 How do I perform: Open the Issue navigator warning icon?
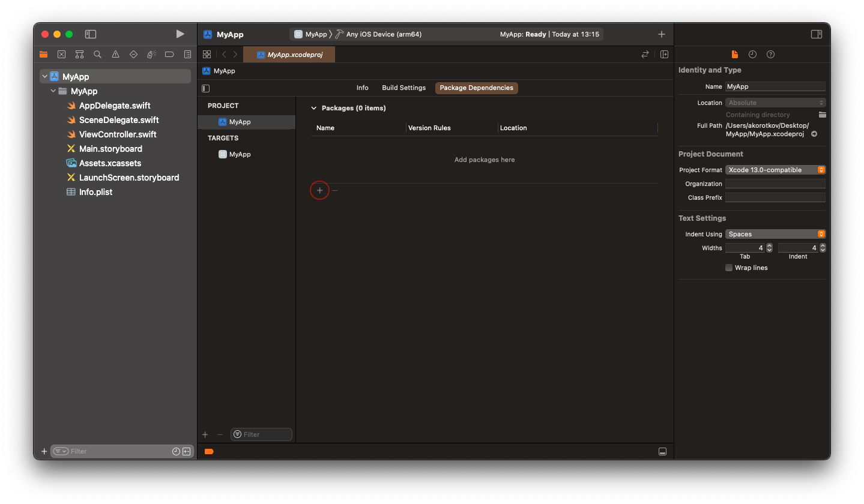pyautogui.click(x=115, y=54)
